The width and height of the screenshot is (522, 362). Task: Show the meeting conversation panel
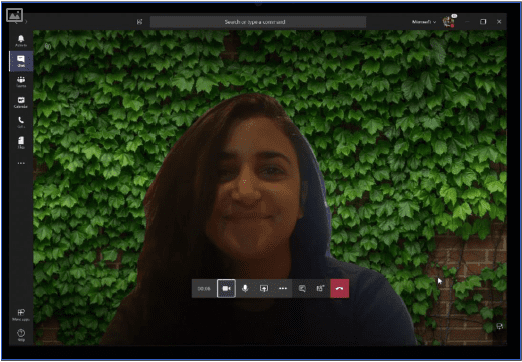point(302,288)
